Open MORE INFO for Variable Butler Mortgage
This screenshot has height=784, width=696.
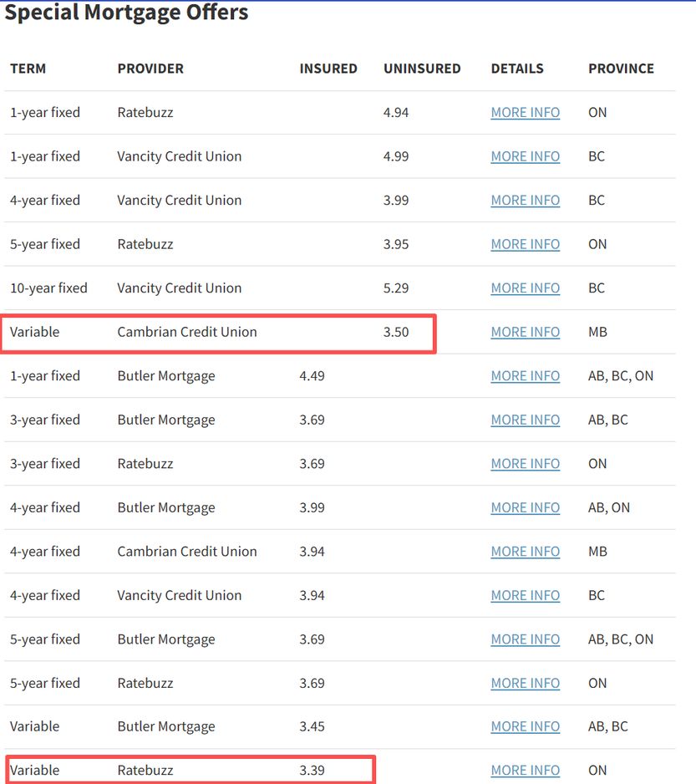(525, 726)
